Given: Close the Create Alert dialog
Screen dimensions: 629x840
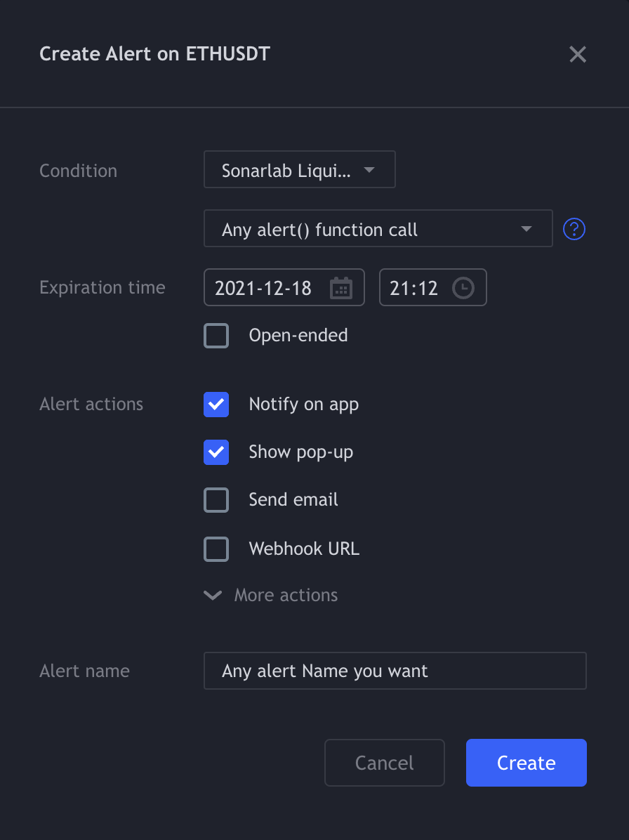Looking at the screenshot, I should coord(578,55).
